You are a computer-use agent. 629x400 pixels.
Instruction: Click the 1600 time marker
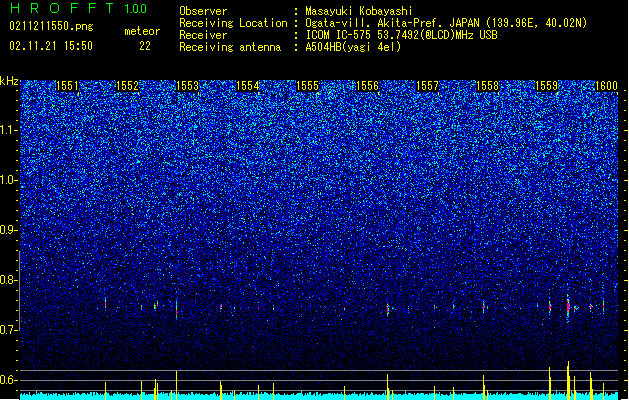click(606, 86)
